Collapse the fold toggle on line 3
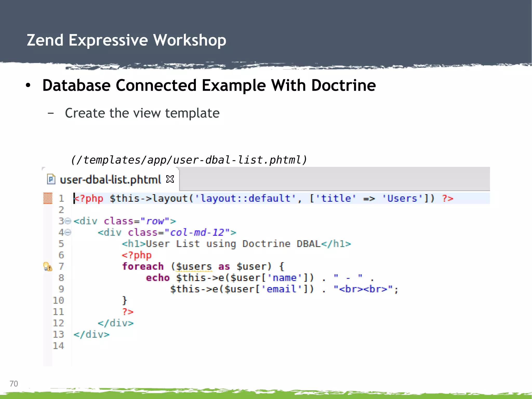This screenshot has width=532, height=399. point(68,221)
